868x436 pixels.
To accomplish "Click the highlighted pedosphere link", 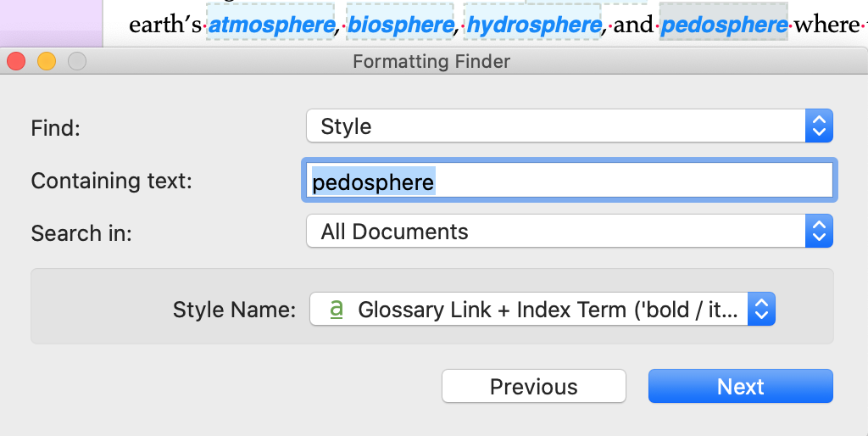I will click(x=724, y=25).
